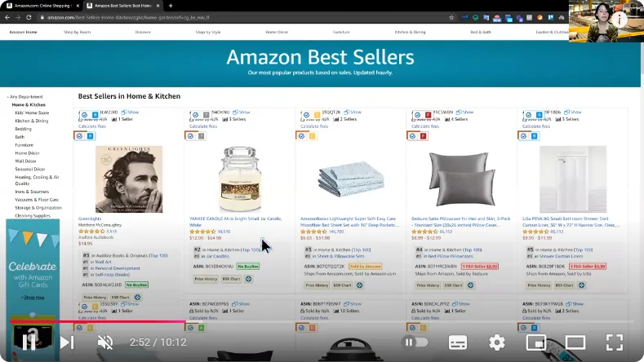Unmute the video volume icon

(x=105, y=342)
